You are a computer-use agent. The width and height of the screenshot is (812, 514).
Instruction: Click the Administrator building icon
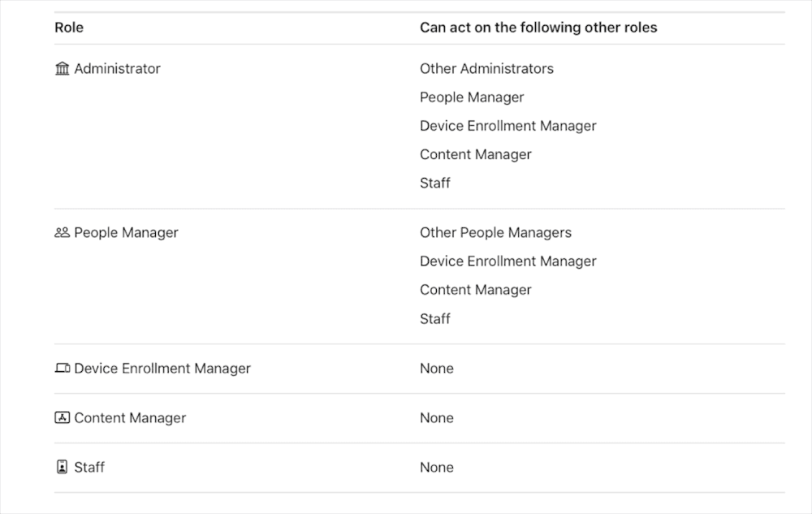(63, 69)
